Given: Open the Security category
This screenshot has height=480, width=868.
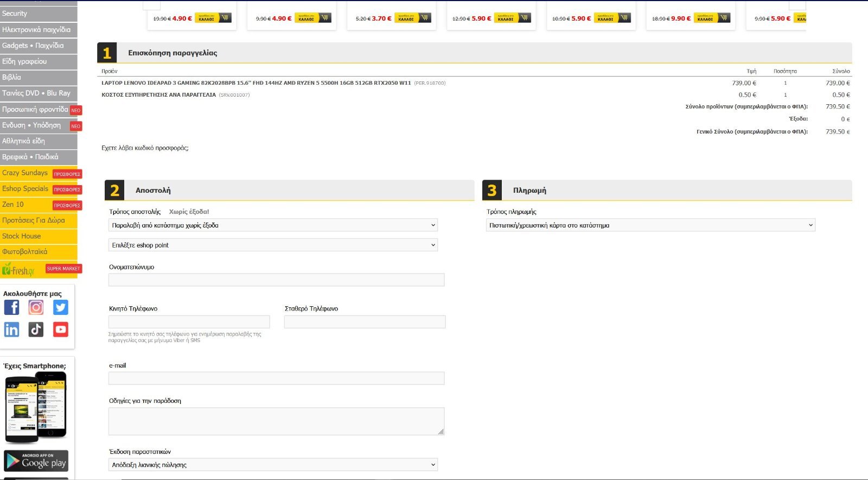Looking at the screenshot, I should point(39,14).
